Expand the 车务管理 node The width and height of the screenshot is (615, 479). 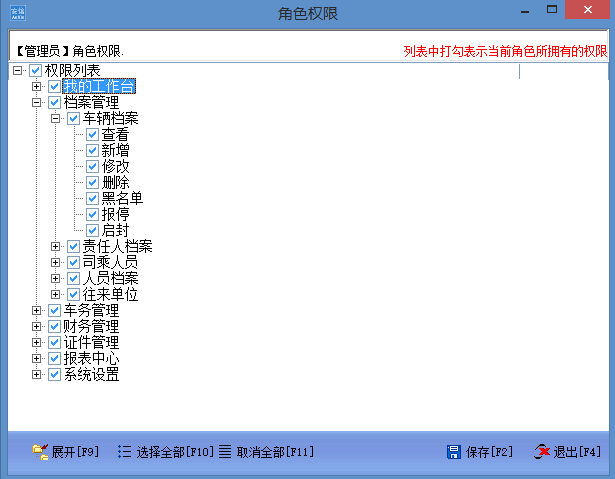(x=36, y=310)
